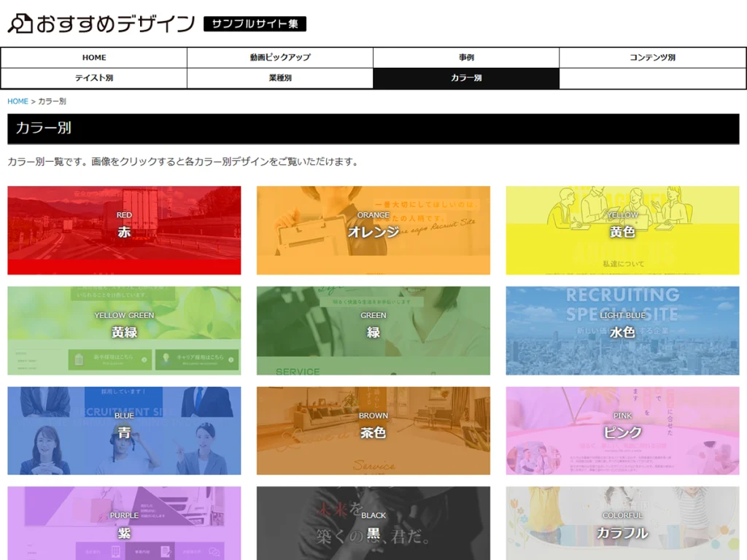This screenshot has width=747, height=560.
Task: Click the magnifier logo icon in header
Action: pyautogui.click(x=20, y=23)
